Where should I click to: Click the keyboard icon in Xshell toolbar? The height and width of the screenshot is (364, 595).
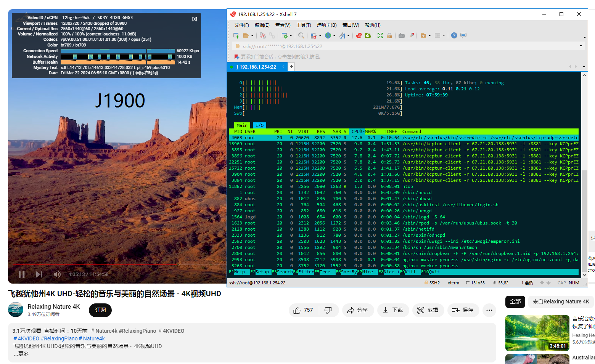(x=402, y=35)
